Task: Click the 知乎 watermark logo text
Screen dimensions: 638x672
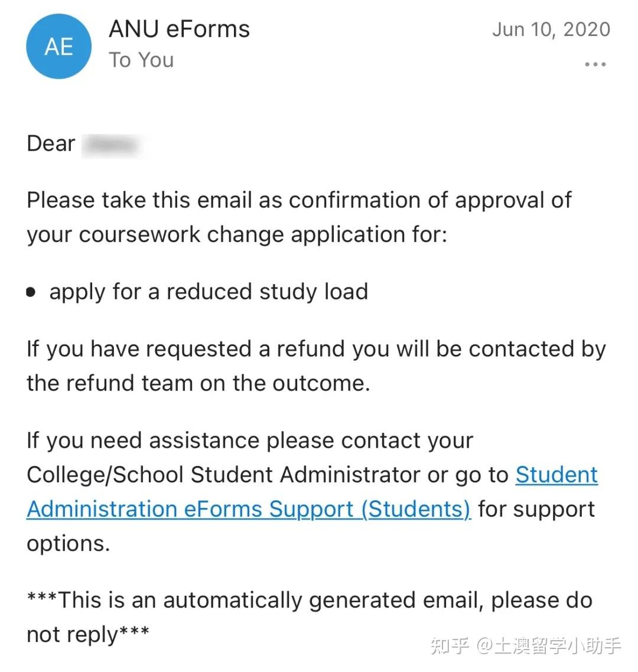Action: tap(450, 645)
